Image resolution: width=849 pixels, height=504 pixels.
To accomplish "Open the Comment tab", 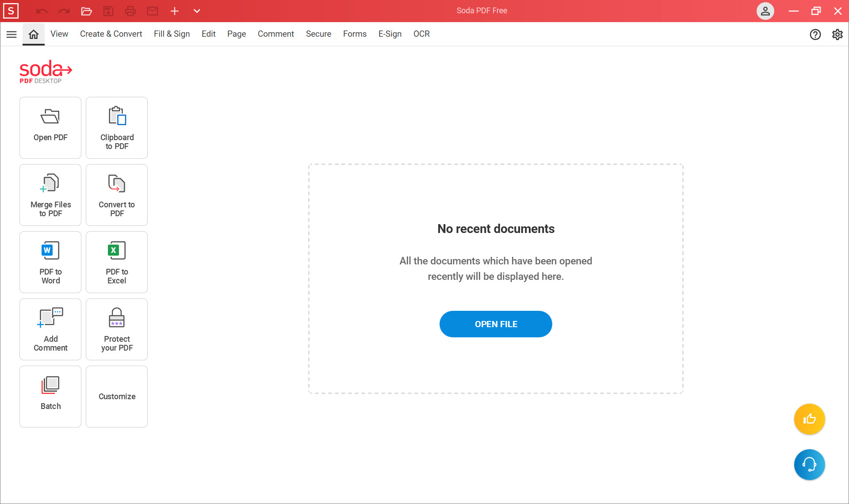I will click(276, 34).
